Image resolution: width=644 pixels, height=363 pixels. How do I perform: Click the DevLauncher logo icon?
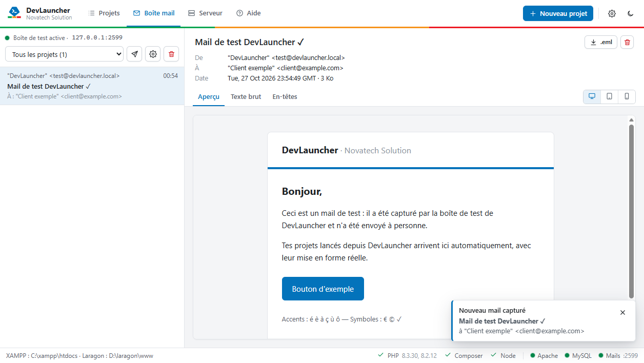click(x=14, y=13)
